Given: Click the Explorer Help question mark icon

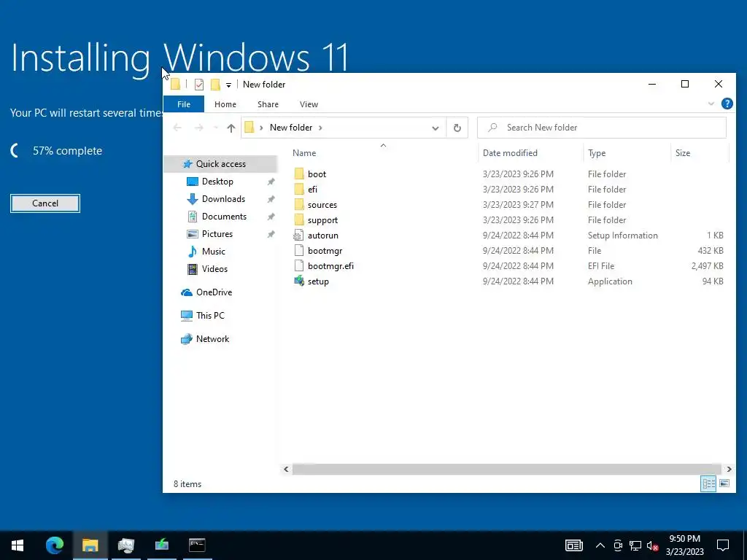Looking at the screenshot, I should pyautogui.click(x=727, y=104).
